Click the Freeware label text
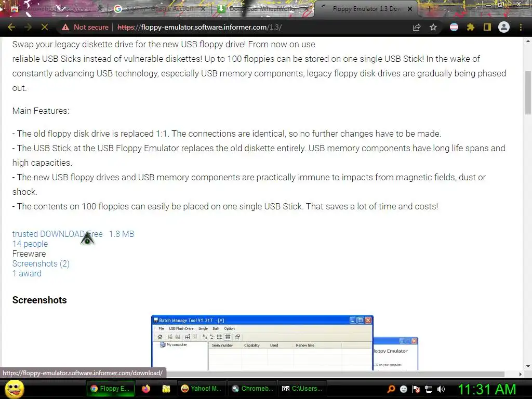This screenshot has height=399, width=532. coord(29,254)
